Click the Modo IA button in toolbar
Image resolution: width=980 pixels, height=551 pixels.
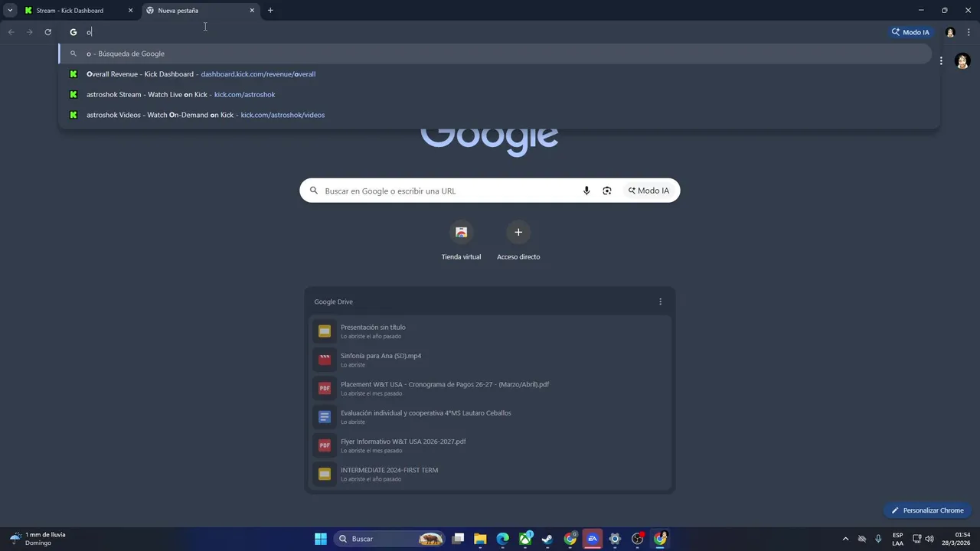tap(910, 32)
